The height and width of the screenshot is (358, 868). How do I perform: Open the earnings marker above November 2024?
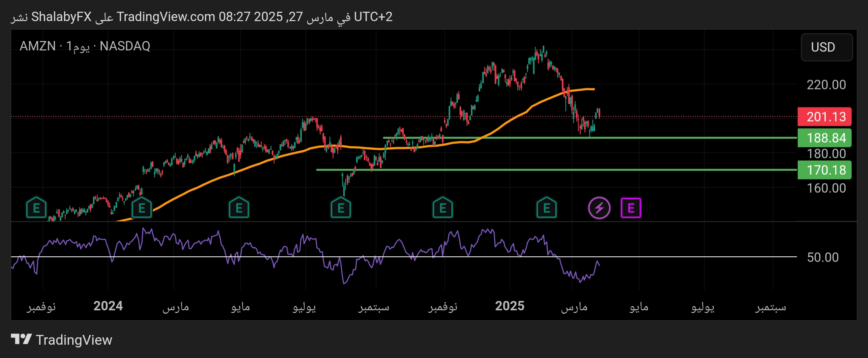click(x=443, y=208)
